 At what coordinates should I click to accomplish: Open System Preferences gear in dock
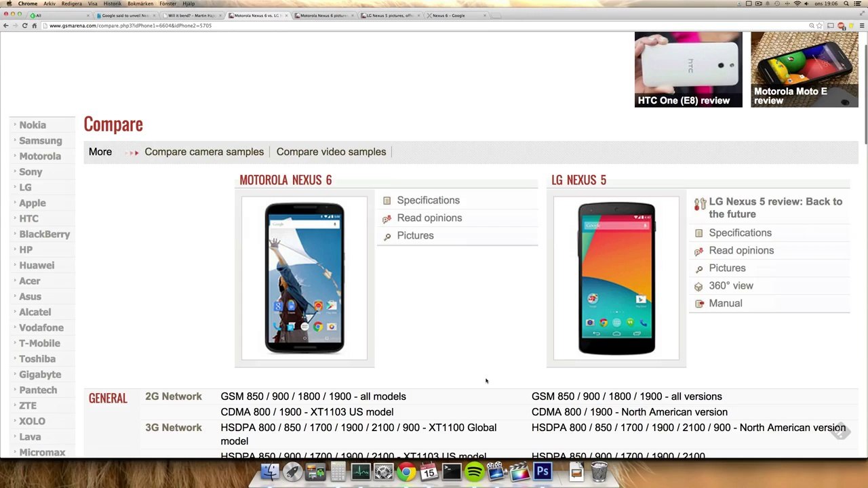point(384,471)
